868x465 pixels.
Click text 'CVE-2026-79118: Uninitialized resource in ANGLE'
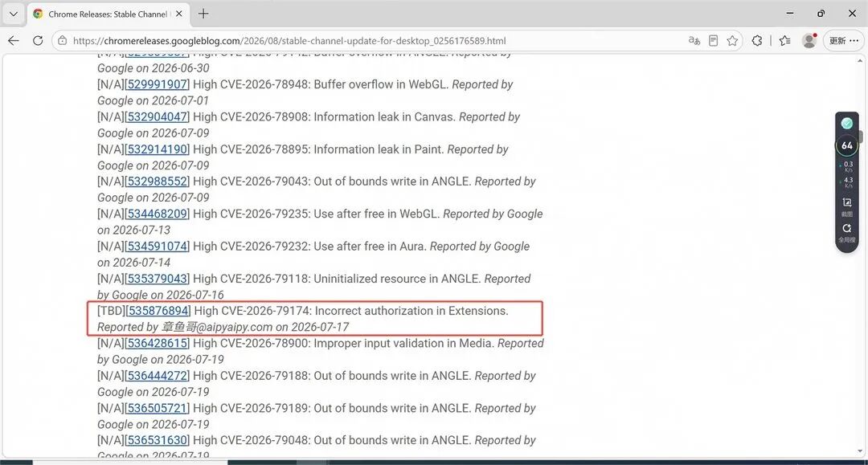coord(350,279)
